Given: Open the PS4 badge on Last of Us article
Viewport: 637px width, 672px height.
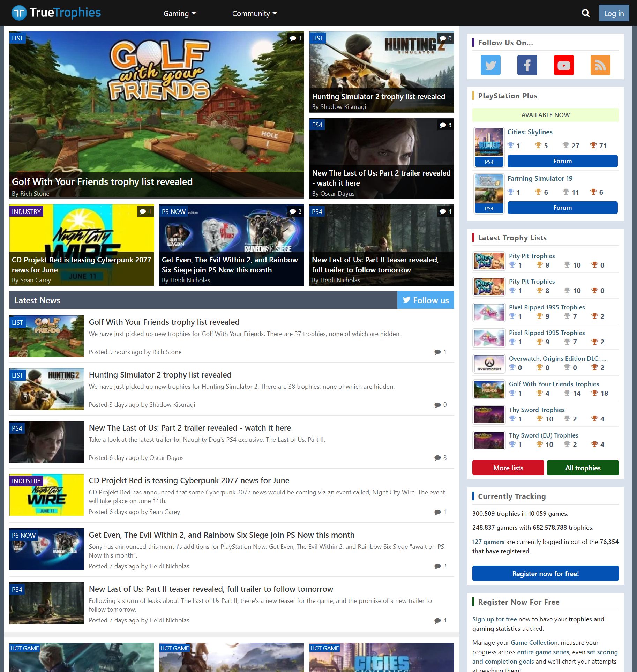Looking at the screenshot, I should (x=318, y=124).
